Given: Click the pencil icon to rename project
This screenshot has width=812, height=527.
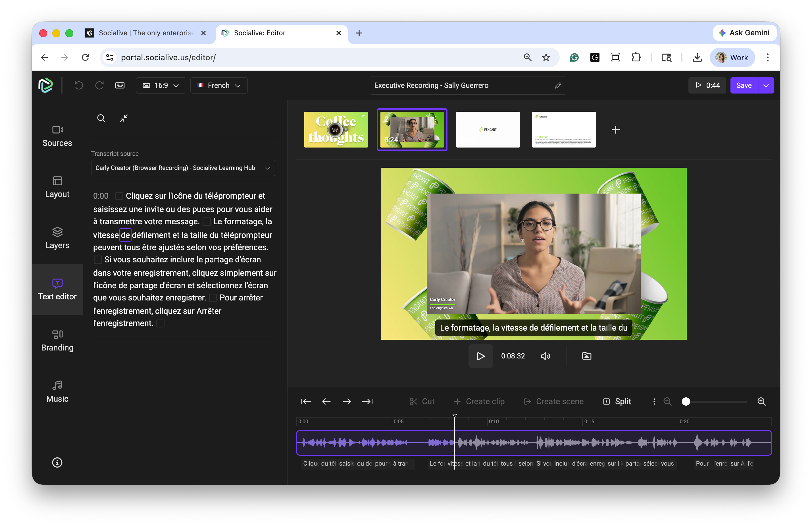Looking at the screenshot, I should click(558, 85).
